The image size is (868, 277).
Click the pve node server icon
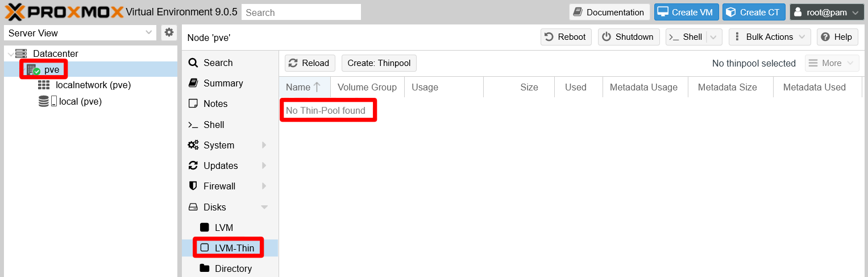click(x=32, y=69)
